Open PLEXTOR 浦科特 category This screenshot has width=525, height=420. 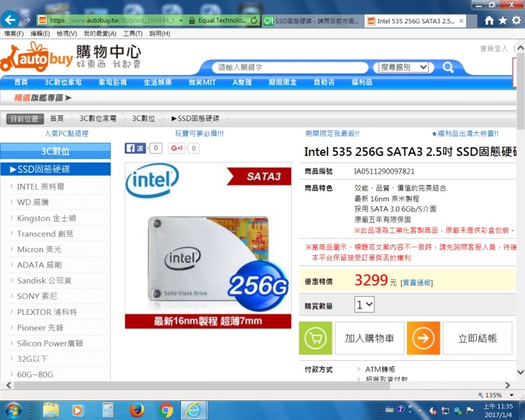(47, 312)
